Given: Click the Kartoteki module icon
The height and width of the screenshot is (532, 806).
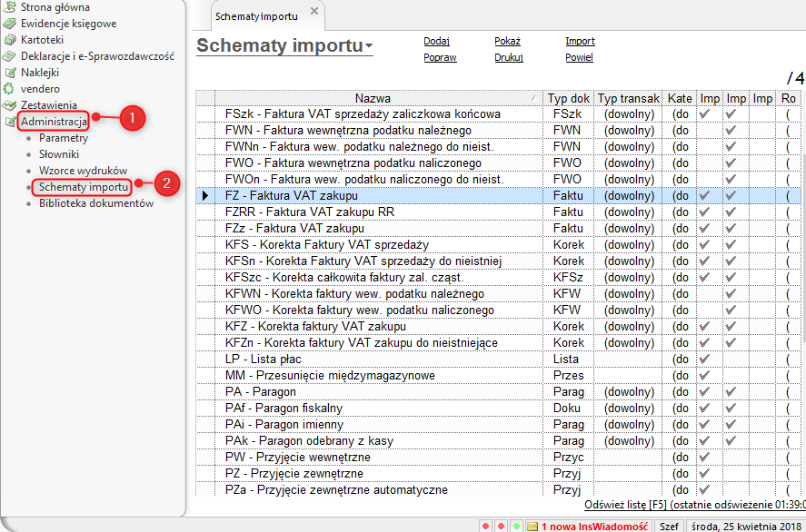Looking at the screenshot, I should coord(10,40).
